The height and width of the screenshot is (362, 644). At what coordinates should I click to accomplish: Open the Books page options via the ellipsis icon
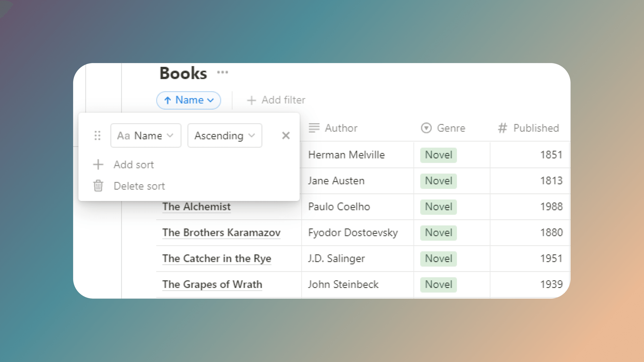pos(222,72)
